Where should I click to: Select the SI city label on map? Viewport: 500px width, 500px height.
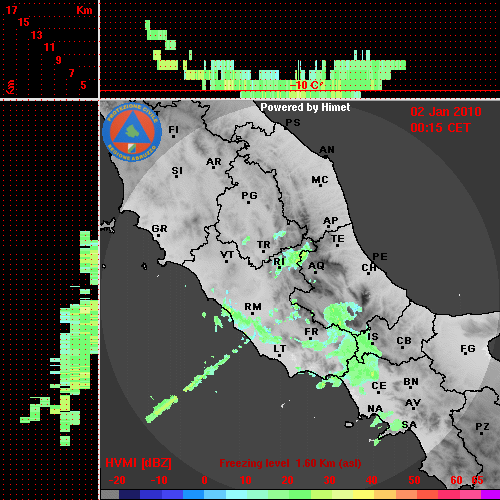click(177, 171)
